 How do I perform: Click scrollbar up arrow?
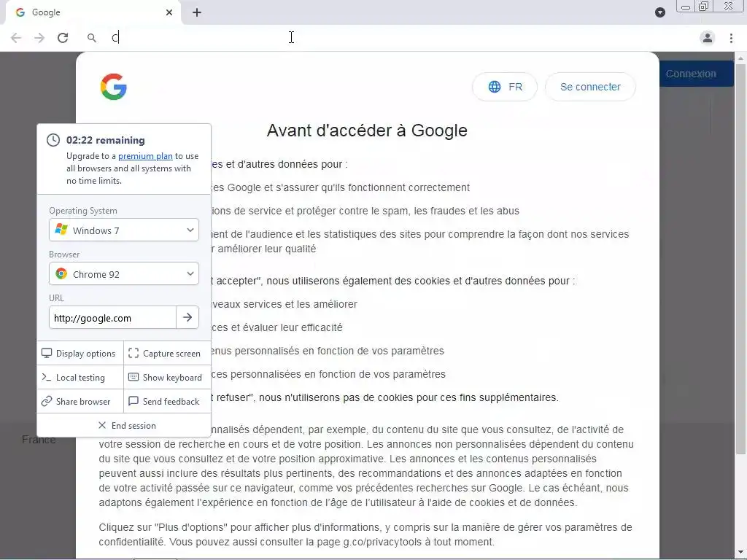740,58
